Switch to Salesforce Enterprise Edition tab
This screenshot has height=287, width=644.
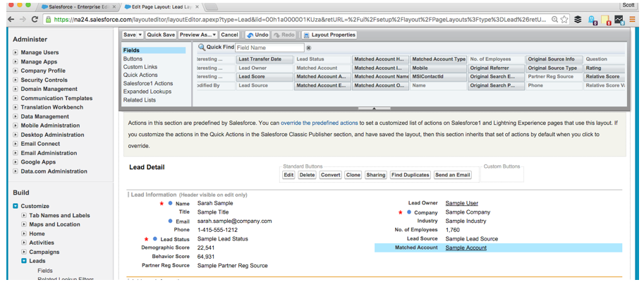pyautogui.click(x=78, y=7)
